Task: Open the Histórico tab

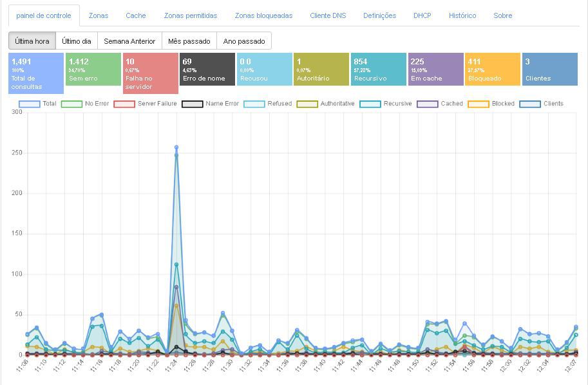Action: point(462,15)
